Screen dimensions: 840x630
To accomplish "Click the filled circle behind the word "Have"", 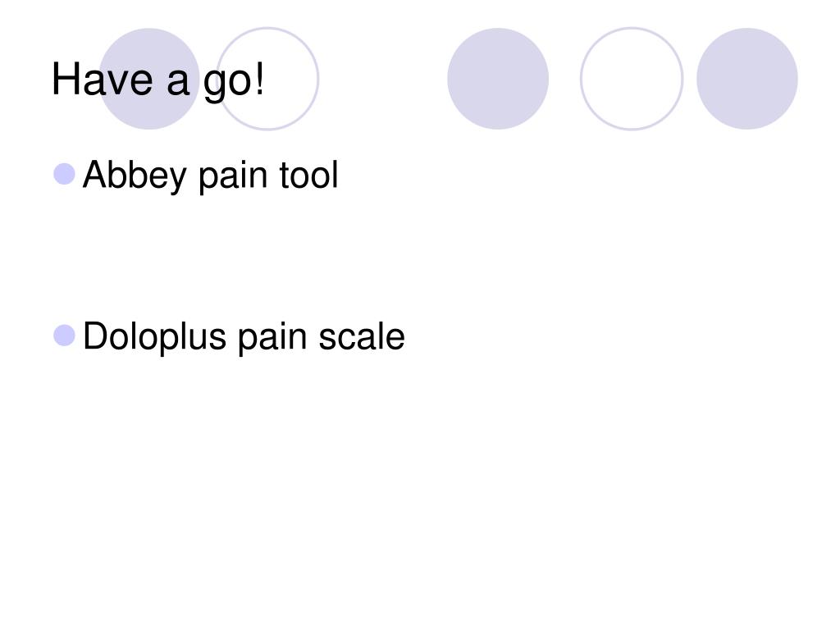I will click(x=149, y=79).
